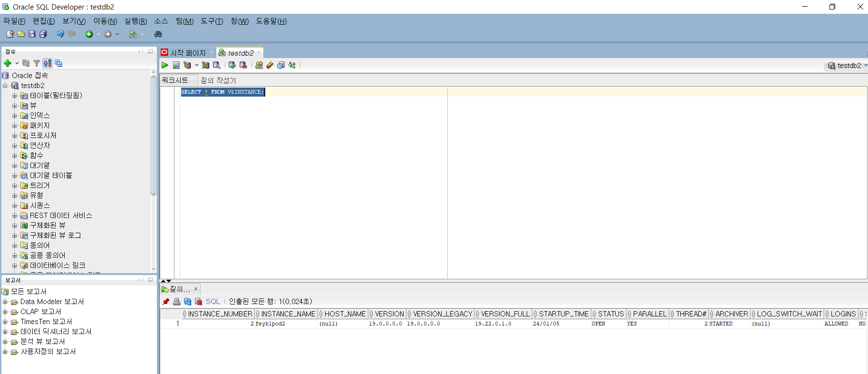
Task: Open SQL History clock icon
Action: (x=281, y=65)
